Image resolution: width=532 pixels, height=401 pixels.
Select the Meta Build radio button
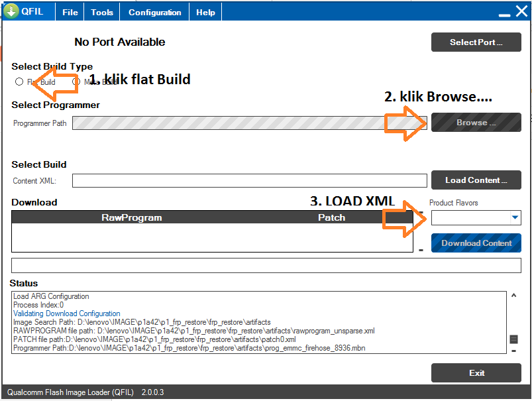76,82
